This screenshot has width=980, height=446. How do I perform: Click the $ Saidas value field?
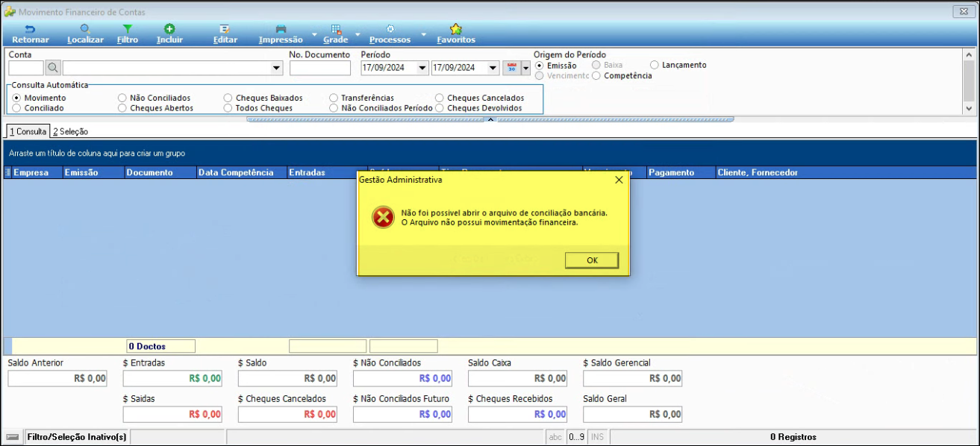point(172,414)
